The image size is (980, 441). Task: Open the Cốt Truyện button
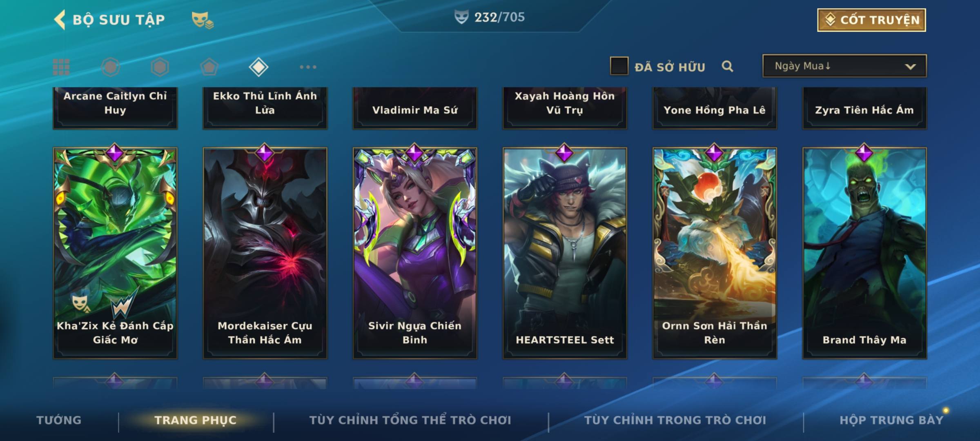pyautogui.click(x=871, y=20)
